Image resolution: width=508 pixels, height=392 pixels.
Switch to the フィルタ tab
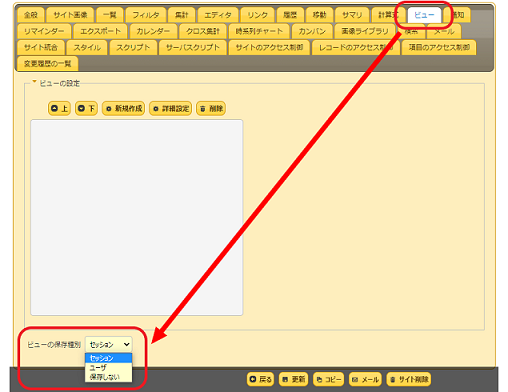[146, 15]
